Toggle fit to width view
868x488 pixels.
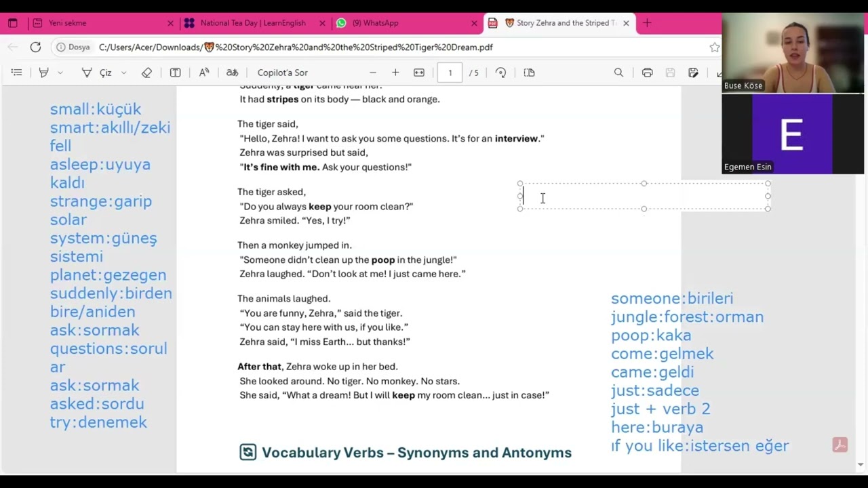point(419,73)
